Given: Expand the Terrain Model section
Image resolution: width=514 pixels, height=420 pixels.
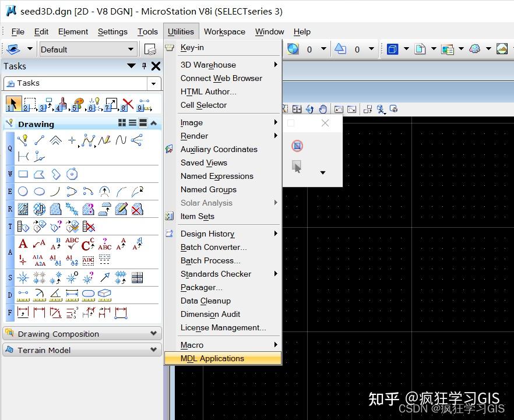Looking at the screenshot, I should 153,350.
